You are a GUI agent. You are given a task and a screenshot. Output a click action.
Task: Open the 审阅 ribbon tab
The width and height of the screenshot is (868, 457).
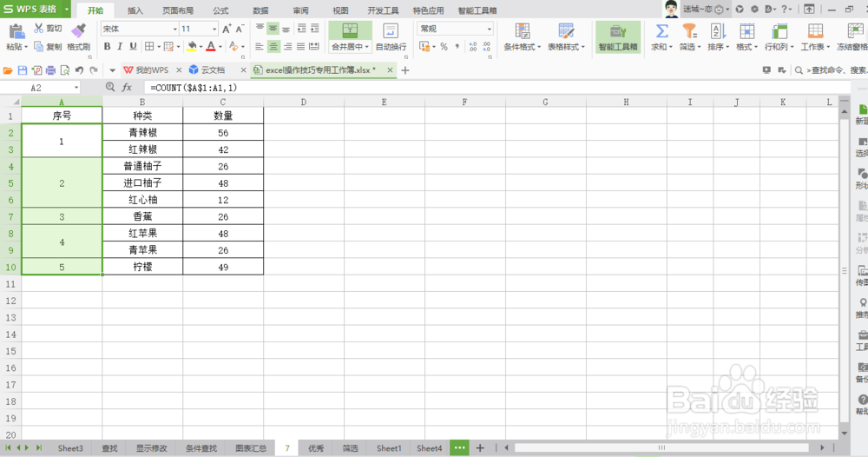coord(300,10)
